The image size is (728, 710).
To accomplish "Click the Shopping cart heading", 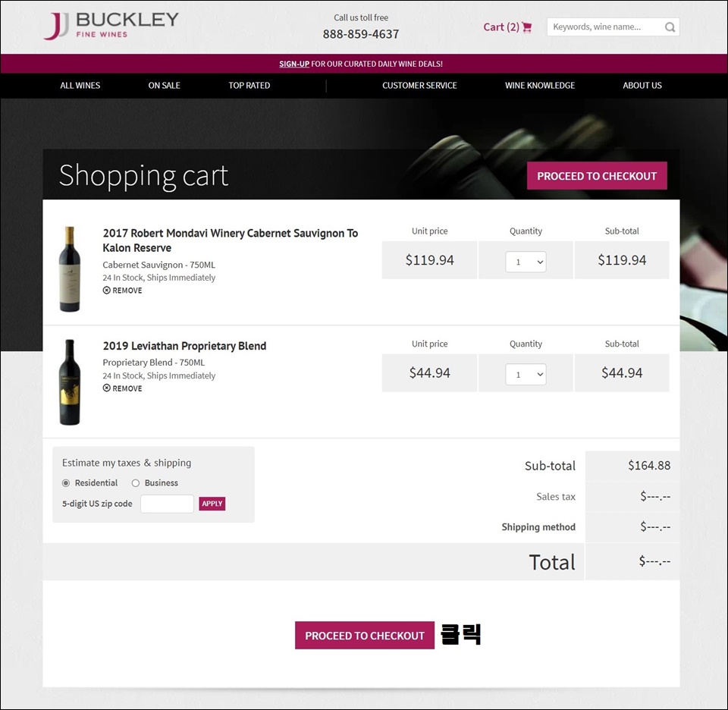I will (x=143, y=175).
